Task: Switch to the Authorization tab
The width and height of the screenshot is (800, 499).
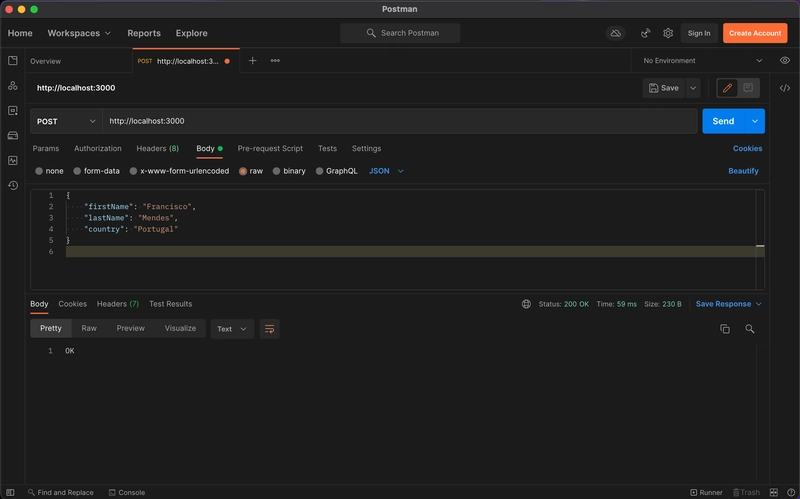Action: (98, 148)
